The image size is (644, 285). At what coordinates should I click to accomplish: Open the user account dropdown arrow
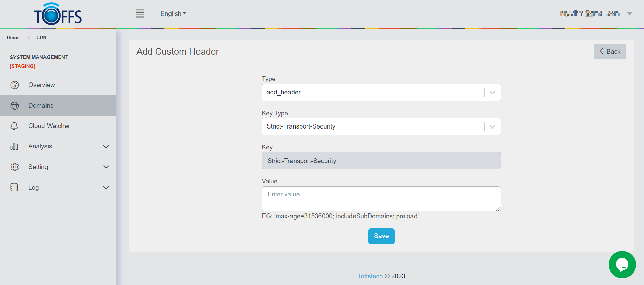(629, 13)
